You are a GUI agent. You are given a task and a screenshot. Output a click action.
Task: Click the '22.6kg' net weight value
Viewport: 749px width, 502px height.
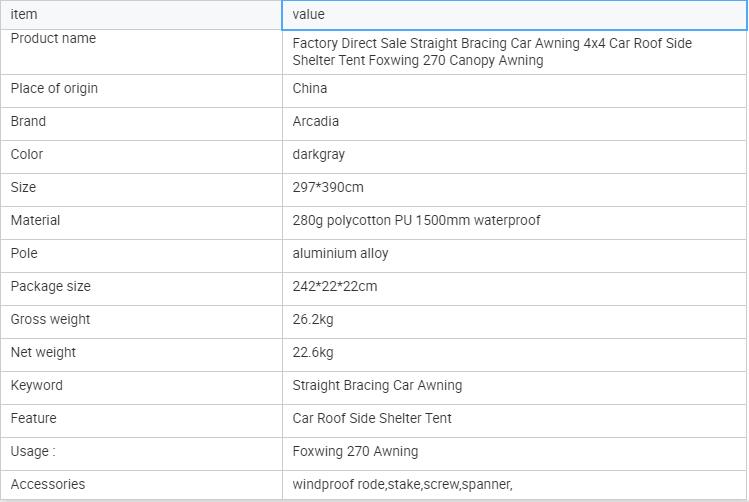point(313,352)
